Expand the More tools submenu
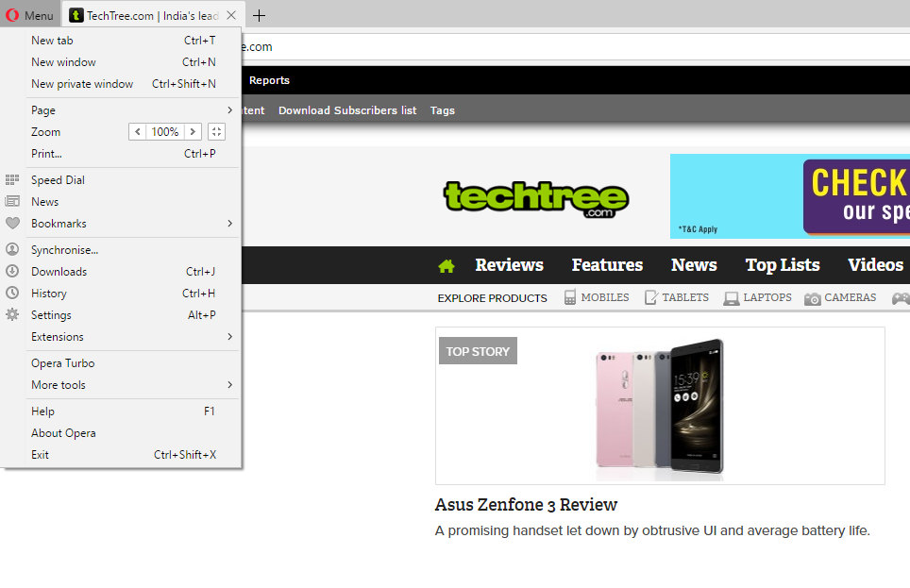Image resolution: width=910 pixels, height=588 pixels. (x=229, y=384)
